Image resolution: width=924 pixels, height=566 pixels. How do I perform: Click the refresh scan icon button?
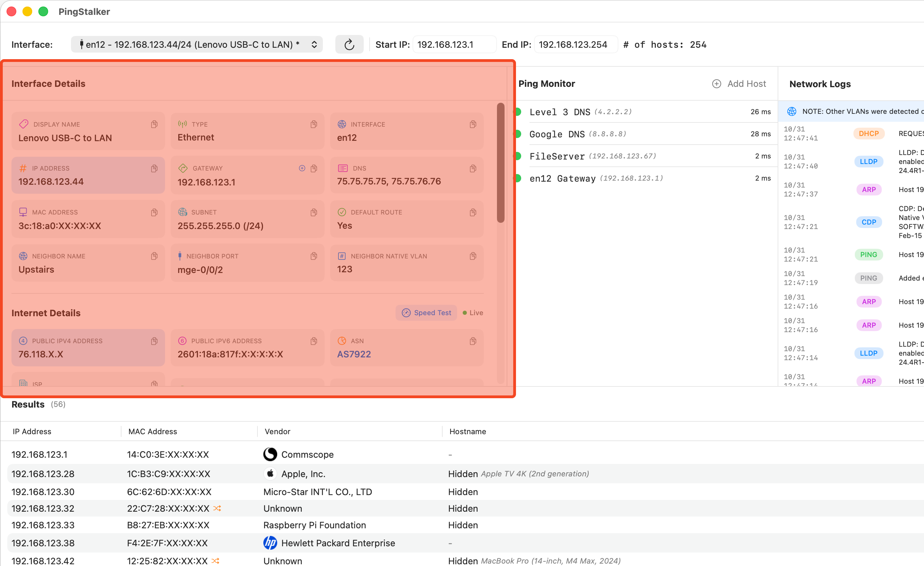tap(349, 45)
